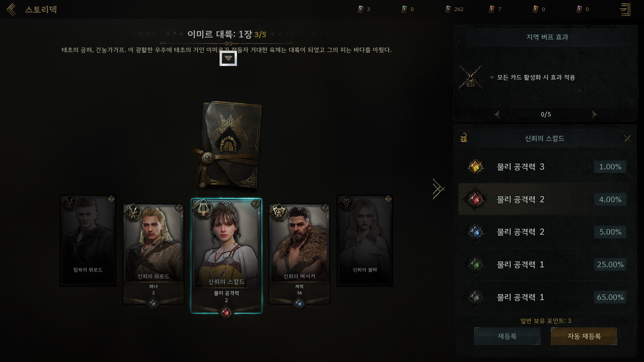Click the blue card currency icon showing 262

[448, 9]
